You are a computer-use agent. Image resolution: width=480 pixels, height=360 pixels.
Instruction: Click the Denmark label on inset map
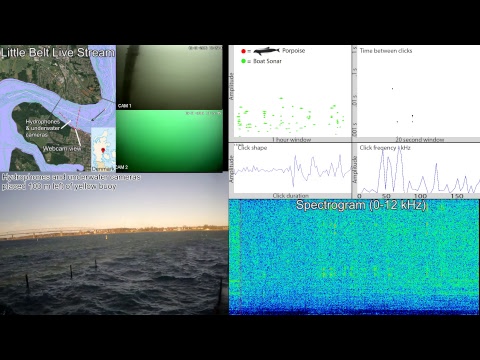[x=102, y=169]
